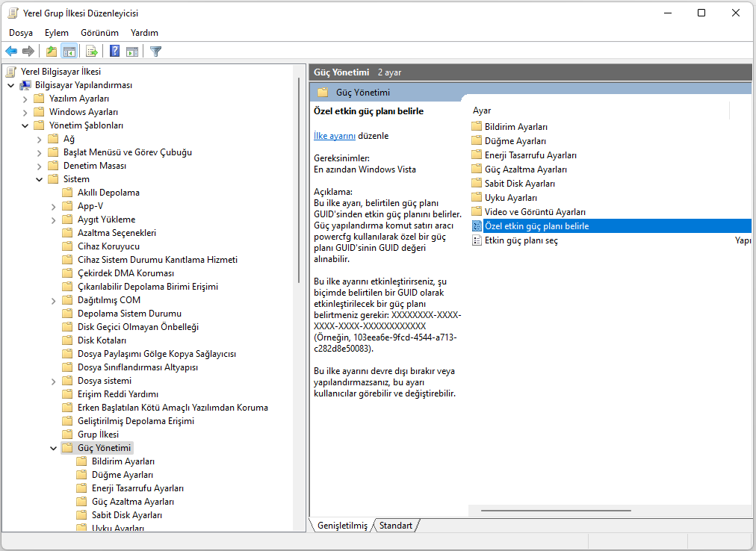Toggle the Show/Hide Action Pane icon
The height and width of the screenshot is (551, 756).
click(132, 51)
